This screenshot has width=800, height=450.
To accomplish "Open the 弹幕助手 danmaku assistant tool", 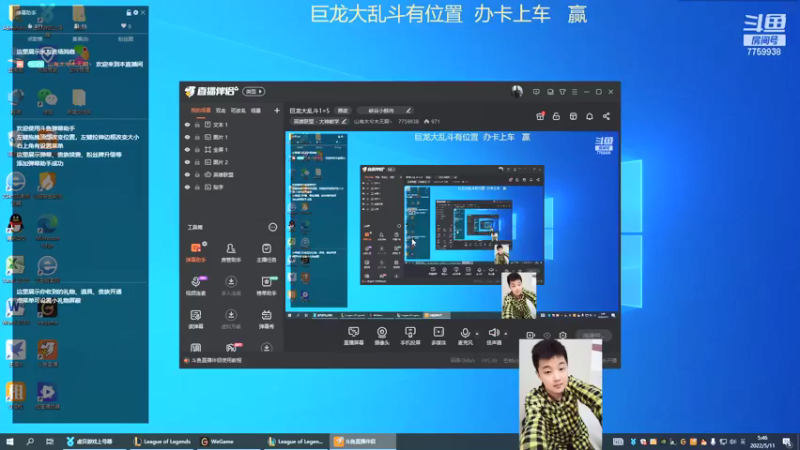I will (x=196, y=253).
